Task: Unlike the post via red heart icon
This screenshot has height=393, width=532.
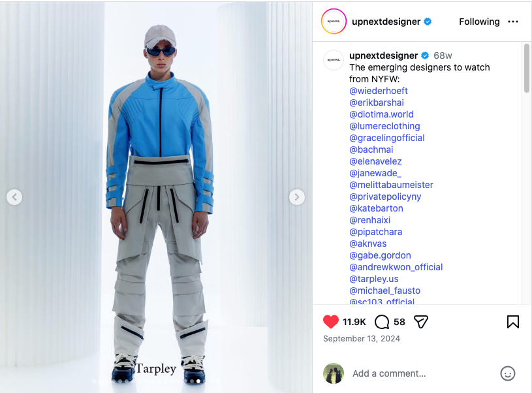Action: pos(330,322)
